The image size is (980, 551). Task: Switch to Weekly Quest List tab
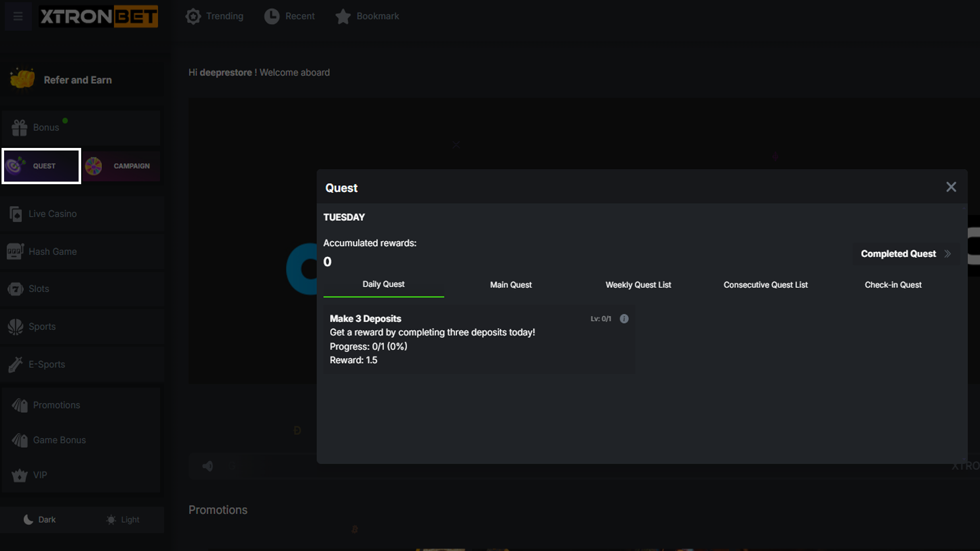click(x=638, y=285)
